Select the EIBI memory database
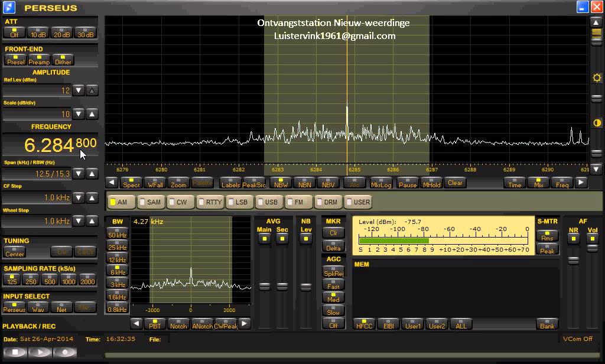This screenshot has width=605, height=364. [x=388, y=324]
